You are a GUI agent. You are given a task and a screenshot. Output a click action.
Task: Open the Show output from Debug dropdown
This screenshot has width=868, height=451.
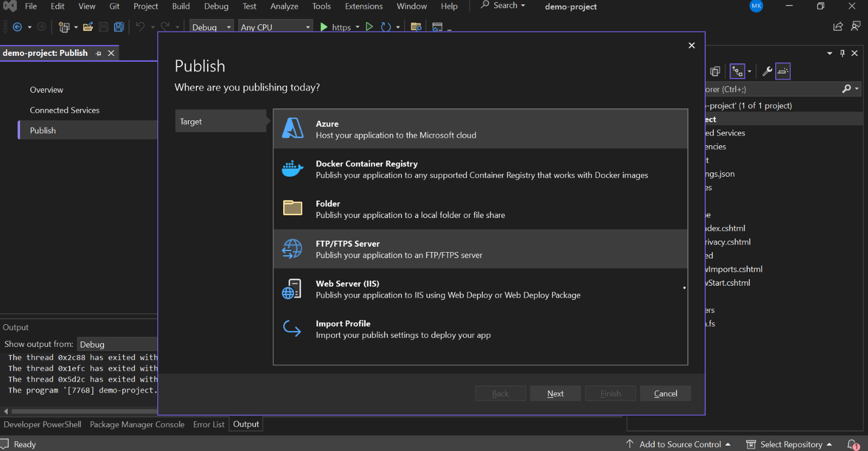(x=117, y=344)
